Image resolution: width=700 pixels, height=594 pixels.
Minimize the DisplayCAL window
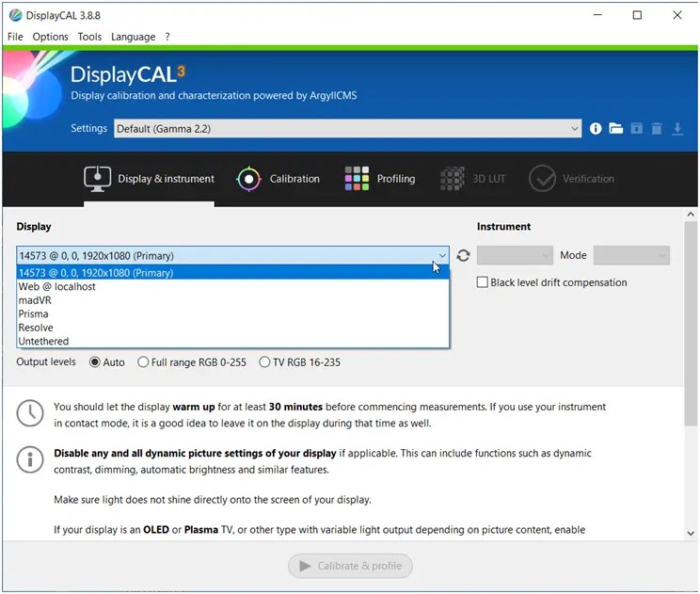coord(597,15)
